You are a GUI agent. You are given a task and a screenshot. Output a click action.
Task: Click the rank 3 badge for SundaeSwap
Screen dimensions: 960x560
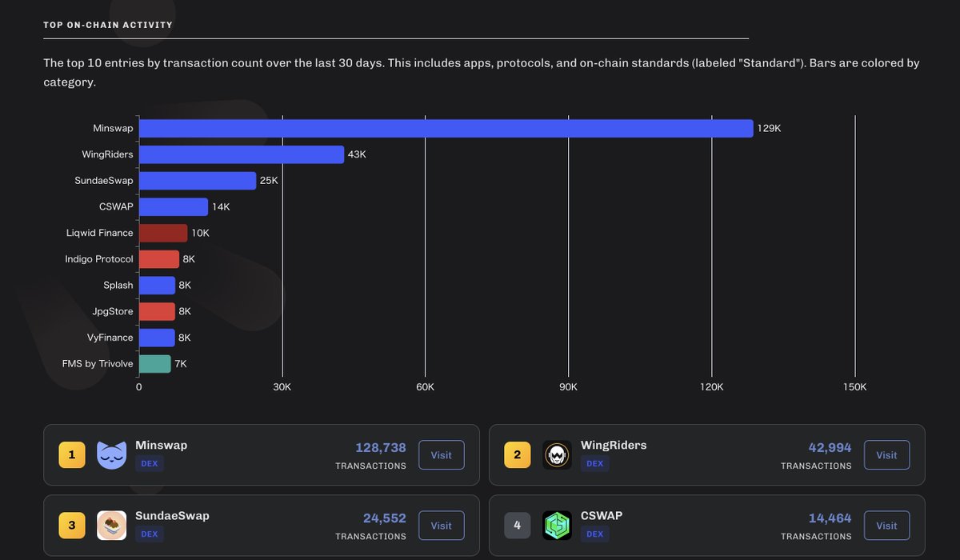pos(72,526)
